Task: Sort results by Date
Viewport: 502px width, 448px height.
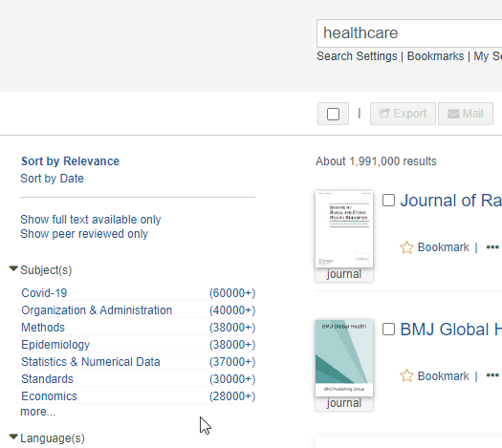Action: pos(52,179)
